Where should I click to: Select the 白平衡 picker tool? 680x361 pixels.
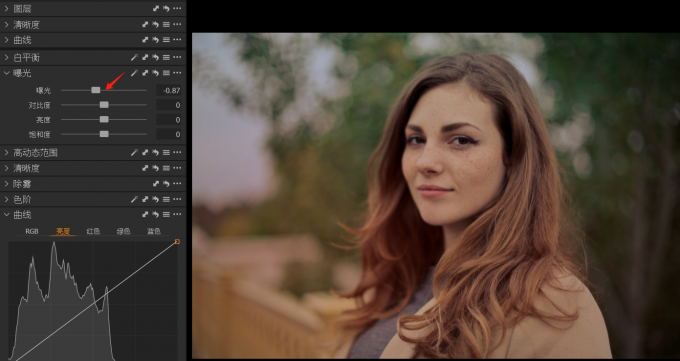(x=134, y=57)
